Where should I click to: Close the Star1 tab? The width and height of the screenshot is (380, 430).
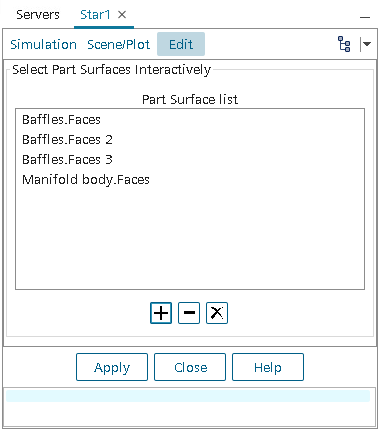[x=122, y=14]
